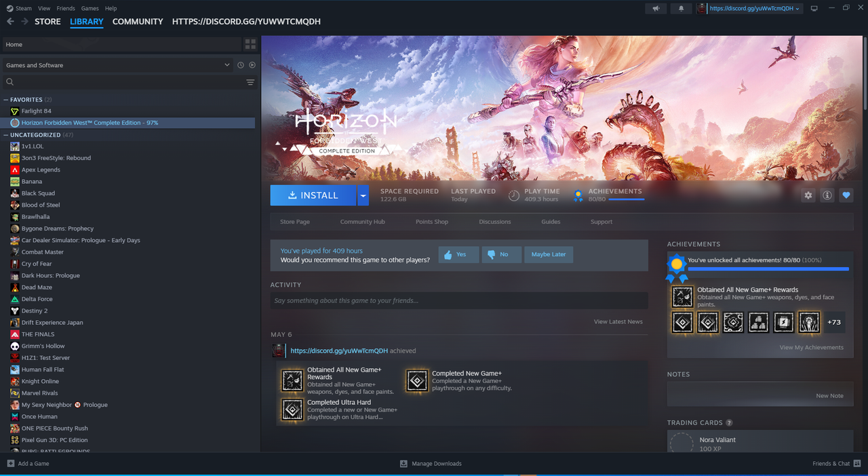Select Horizon Forbidden West Complete Edition entry
The height and width of the screenshot is (476, 868).
coord(129,123)
